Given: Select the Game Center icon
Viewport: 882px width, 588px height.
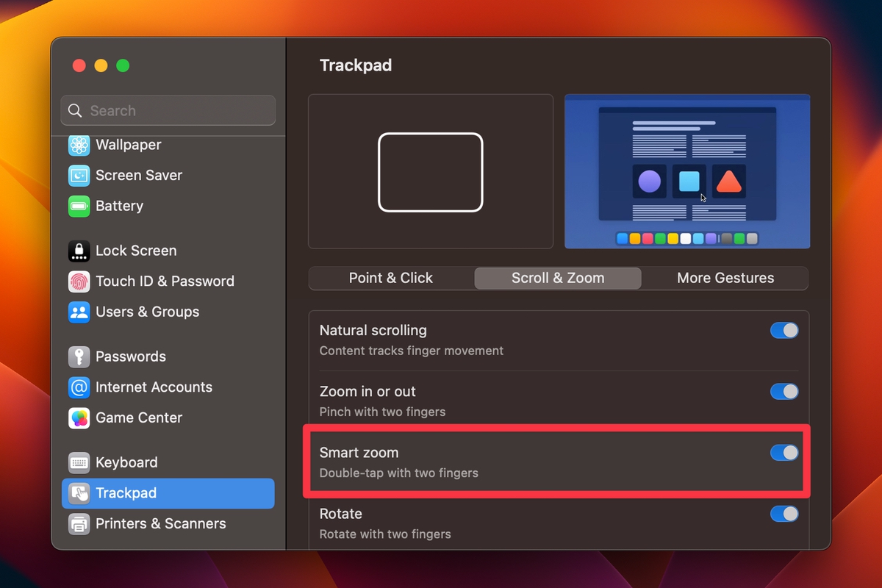Looking at the screenshot, I should point(138,417).
